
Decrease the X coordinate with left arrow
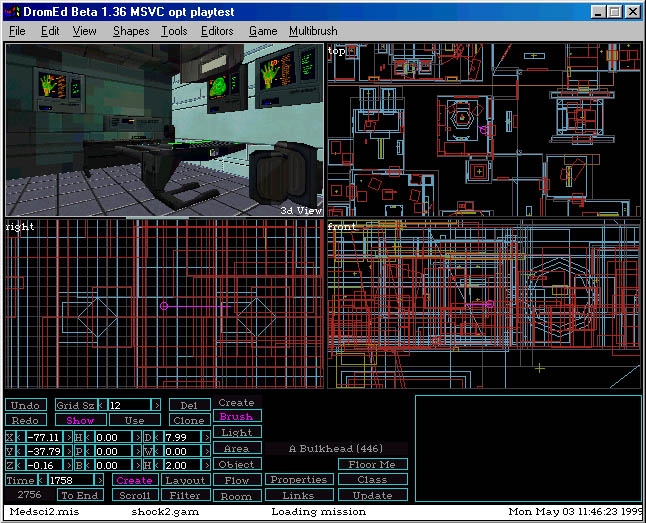click(19, 437)
